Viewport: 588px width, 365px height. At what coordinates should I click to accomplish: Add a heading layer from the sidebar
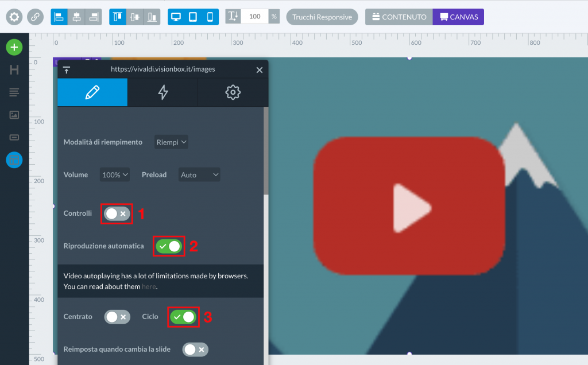[14, 69]
